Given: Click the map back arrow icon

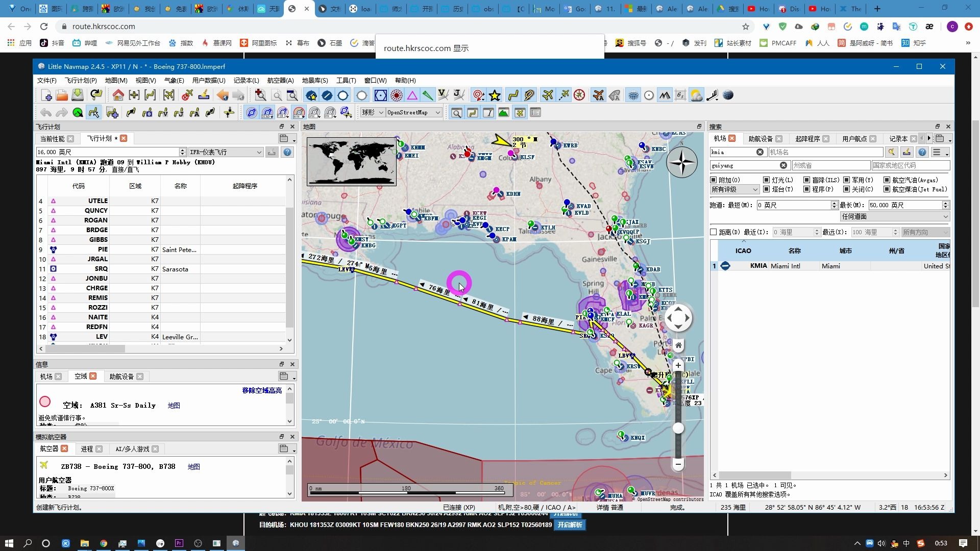Looking at the screenshot, I should click(x=223, y=95).
